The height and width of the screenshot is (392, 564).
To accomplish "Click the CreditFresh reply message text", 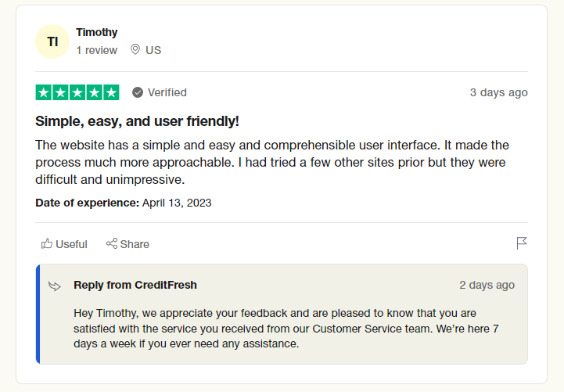I will 286,328.
